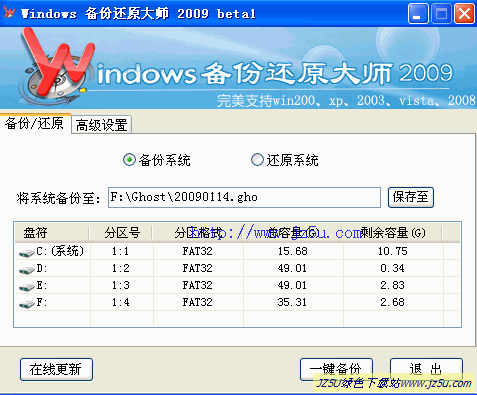Click total capacity 49.01 in D: row
The image size is (477, 395).
click(x=292, y=268)
